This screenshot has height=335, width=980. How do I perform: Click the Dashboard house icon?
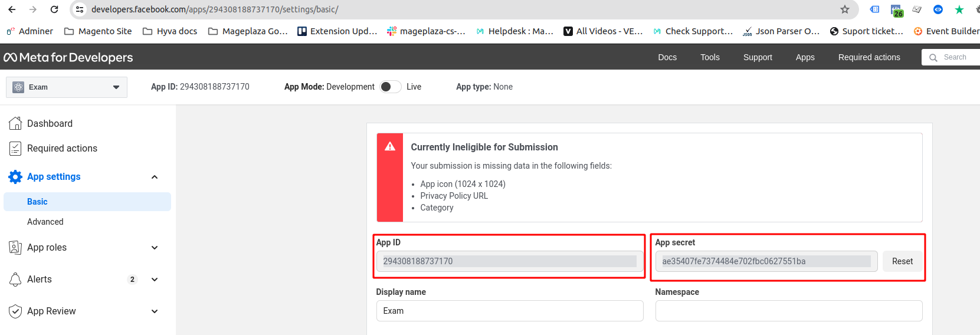(x=15, y=123)
